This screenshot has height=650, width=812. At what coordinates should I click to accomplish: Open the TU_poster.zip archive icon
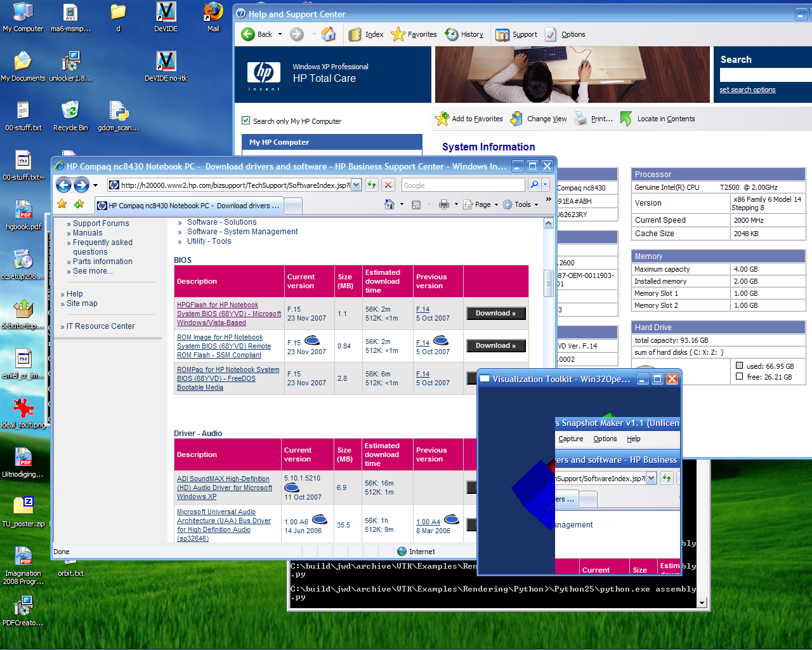pyautogui.click(x=23, y=512)
